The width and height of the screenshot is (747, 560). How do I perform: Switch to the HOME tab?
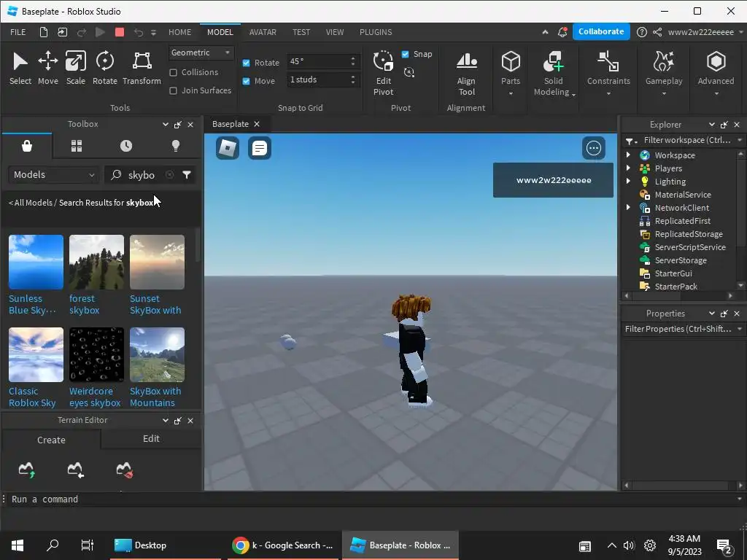coord(179,32)
